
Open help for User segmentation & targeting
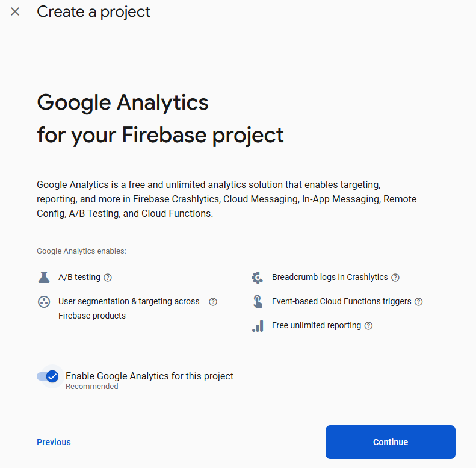pyautogui.click(x=213, y=302)
